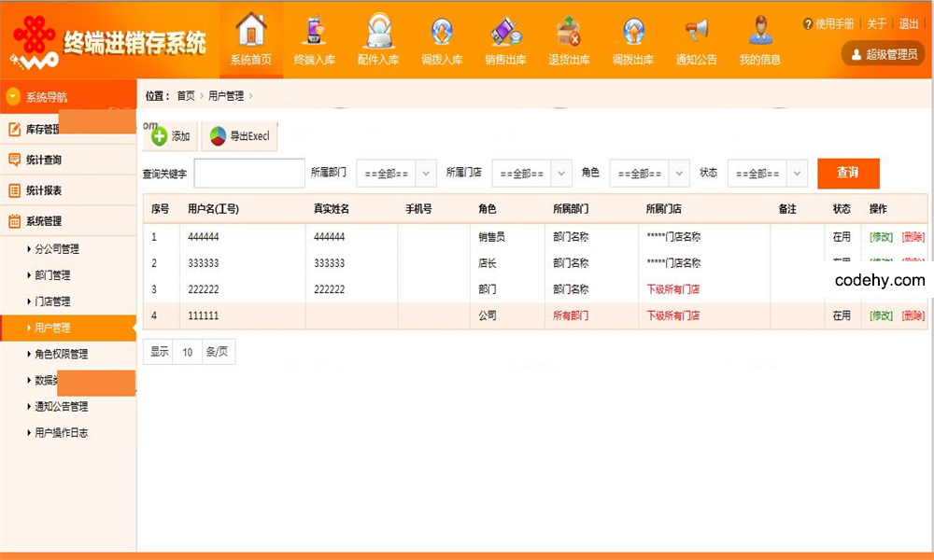The width and height of the screenshot is (934, 560).
Task: Open the 通知公告 megaphone icon
Action: tap(697, 30)
